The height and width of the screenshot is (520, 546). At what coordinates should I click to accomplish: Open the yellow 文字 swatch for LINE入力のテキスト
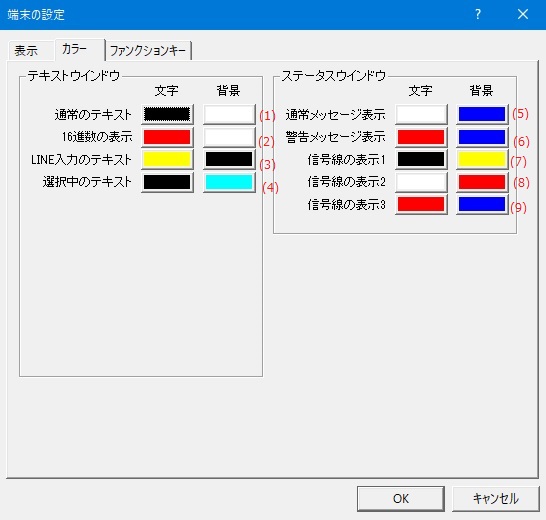167,160
